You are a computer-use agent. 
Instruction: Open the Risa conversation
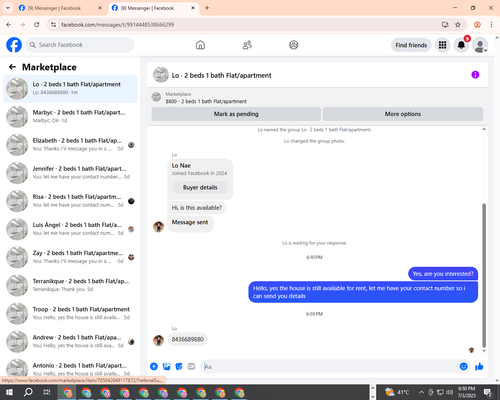pos(70,201)
